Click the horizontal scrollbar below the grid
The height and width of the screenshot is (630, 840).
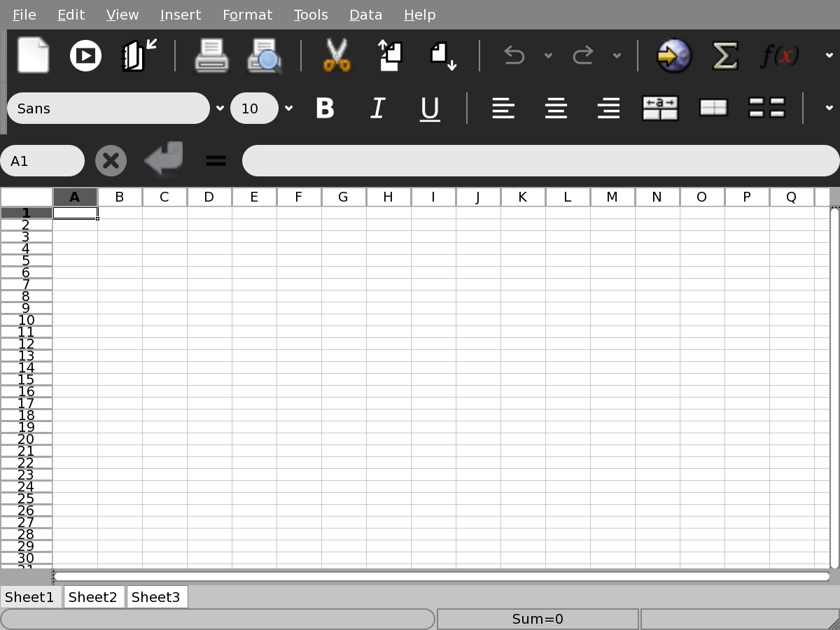441,577
